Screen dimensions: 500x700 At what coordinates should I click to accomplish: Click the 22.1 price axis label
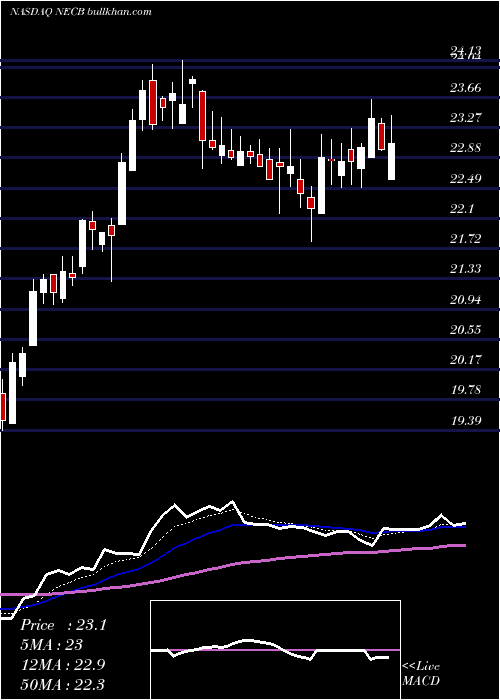click(x=462, y=209)
